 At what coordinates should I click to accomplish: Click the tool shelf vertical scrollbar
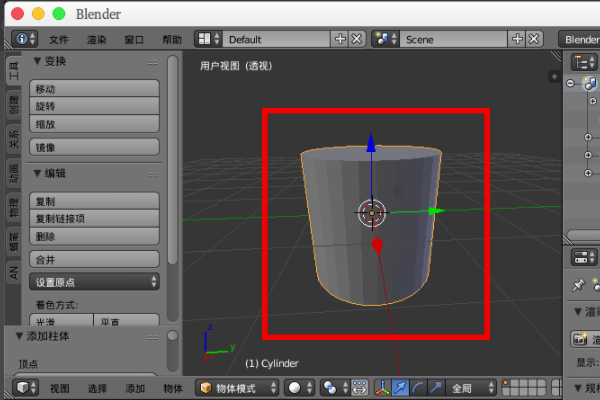tap(173, 160)
